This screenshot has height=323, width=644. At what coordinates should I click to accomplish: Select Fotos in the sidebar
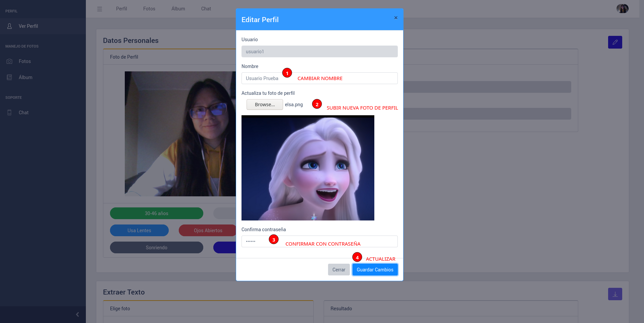tap(43, 61)
